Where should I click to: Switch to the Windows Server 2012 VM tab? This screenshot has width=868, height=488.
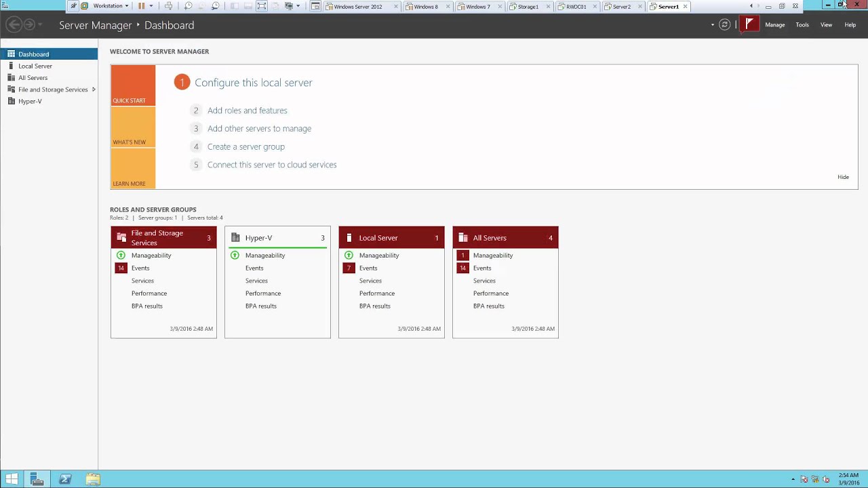click(x=357, y=7)
